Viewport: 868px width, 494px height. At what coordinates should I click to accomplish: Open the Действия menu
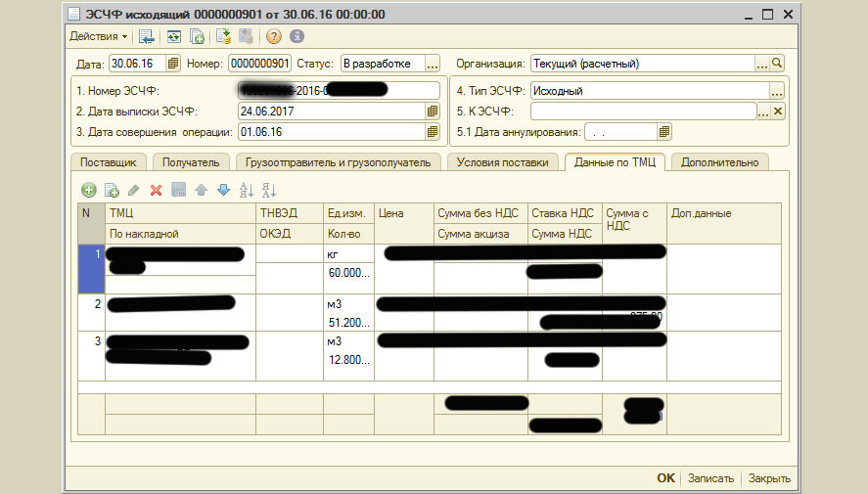coord(98,36)
